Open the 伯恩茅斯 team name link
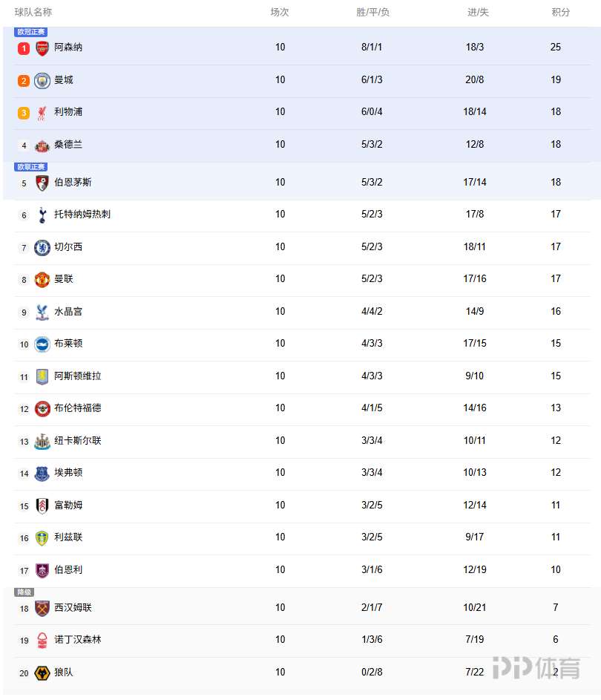This screenshot has height=700, width=601. click(73, 183)
